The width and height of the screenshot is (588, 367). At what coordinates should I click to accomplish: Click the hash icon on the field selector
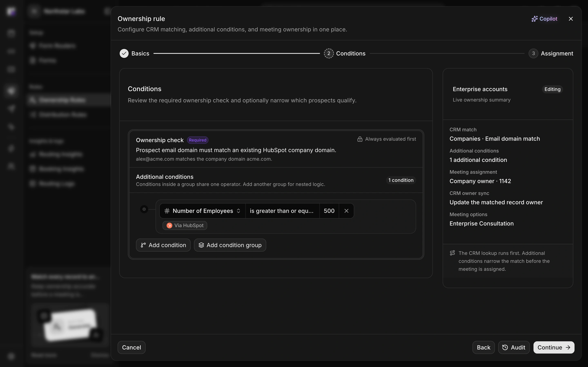(167, 211)
